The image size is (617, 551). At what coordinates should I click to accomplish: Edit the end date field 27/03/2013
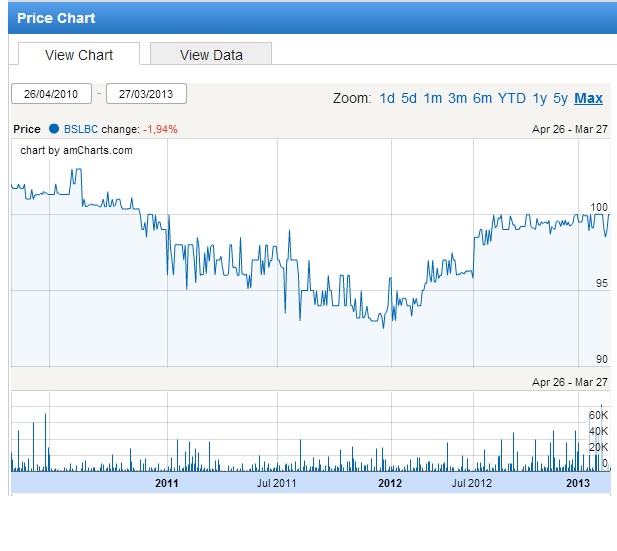tap(146, 94)
